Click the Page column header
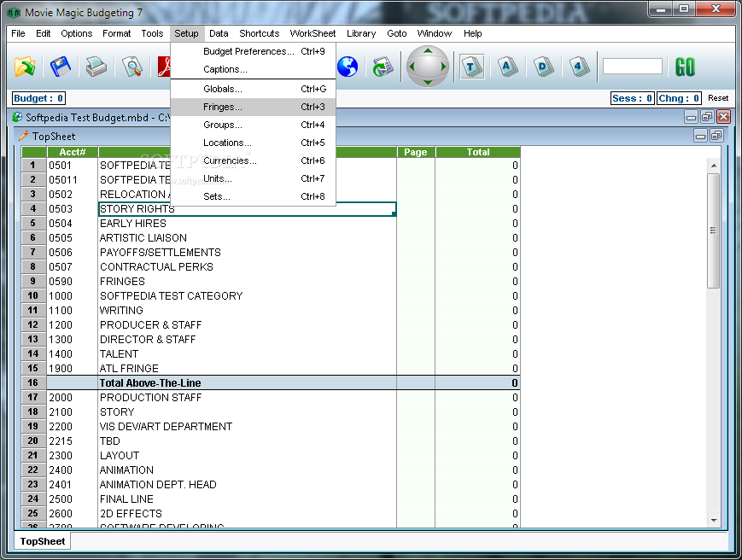The height and width of the screenshot is (560, 742). (416, 152)
